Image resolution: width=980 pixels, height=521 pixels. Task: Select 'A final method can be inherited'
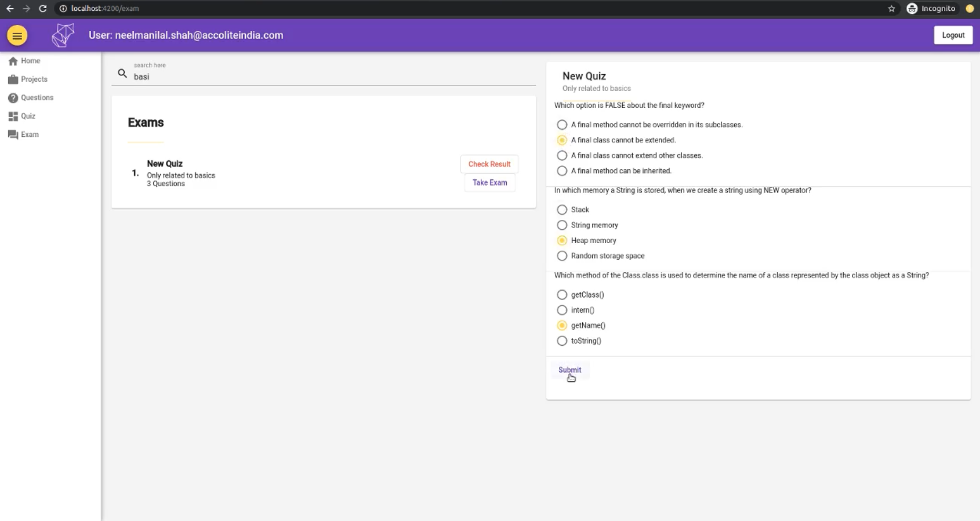tap(562, 171)
